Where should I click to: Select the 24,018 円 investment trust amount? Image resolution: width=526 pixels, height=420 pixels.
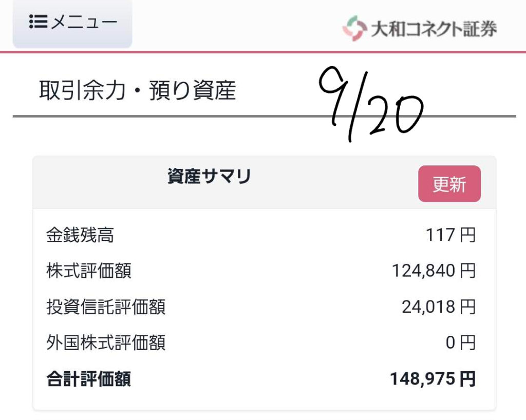[x=438, y=307]
